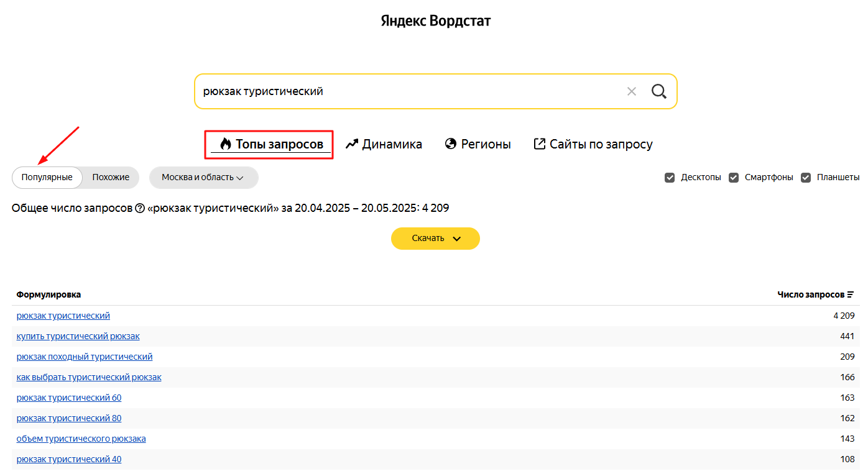
Task: Open the link рюкзак туристический 40
Action: 69,459
